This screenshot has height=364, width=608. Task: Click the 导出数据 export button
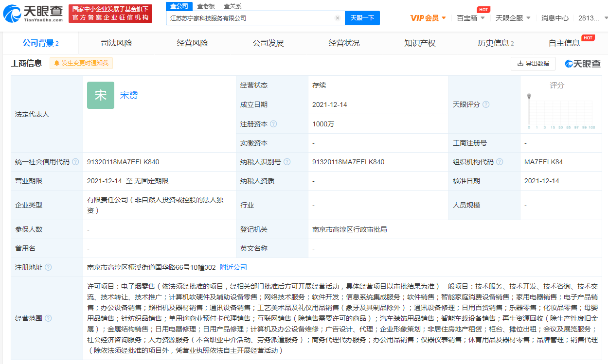pyautogui.click(x=533, y=63)
